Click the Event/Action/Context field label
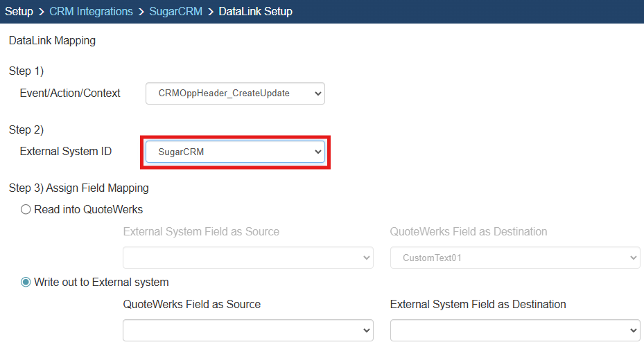This screenshot has height=349, width=644. [70, 93]
